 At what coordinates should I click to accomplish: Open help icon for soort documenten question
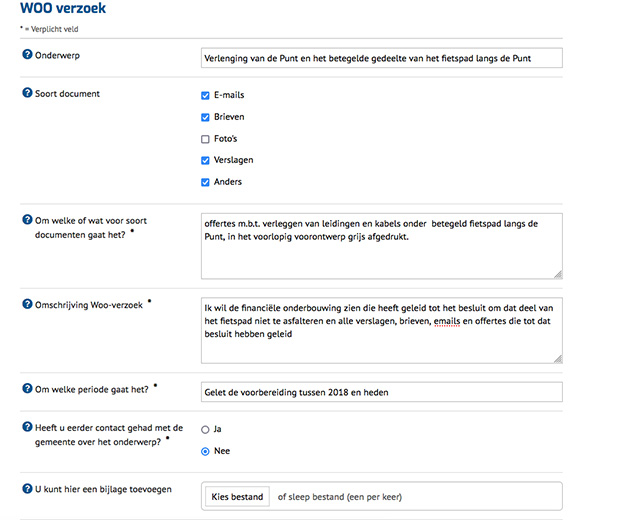(27, 219)
